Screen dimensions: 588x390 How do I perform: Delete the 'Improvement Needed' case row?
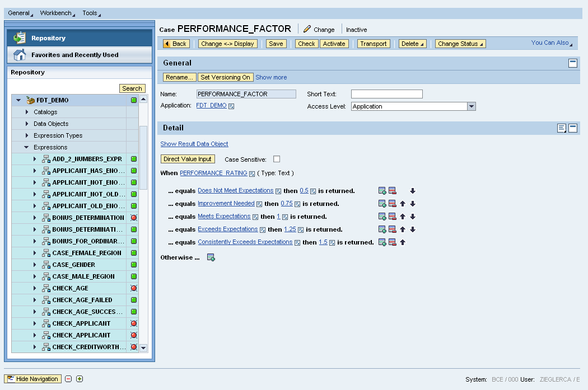tap(392, 204)
